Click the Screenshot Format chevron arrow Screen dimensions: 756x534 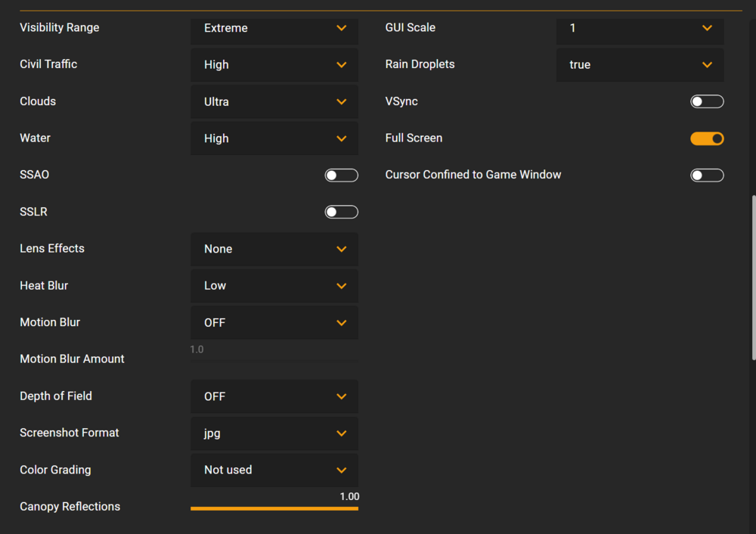pyautogui.click(x=342, y=433)
